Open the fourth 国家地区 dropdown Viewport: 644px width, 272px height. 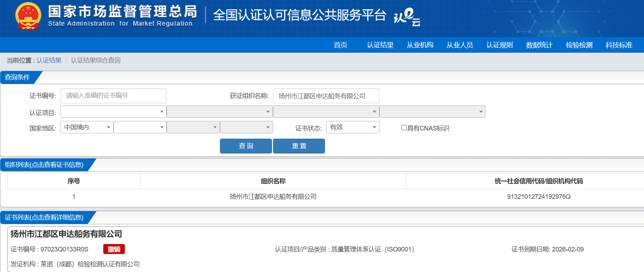pos(246,127)
